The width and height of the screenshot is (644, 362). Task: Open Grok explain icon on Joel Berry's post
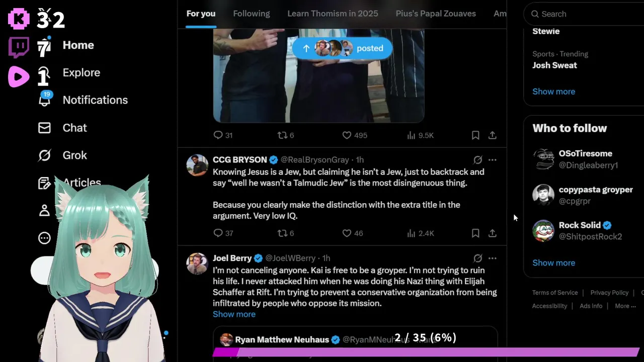pyautogui.click(x=478, y=258)
